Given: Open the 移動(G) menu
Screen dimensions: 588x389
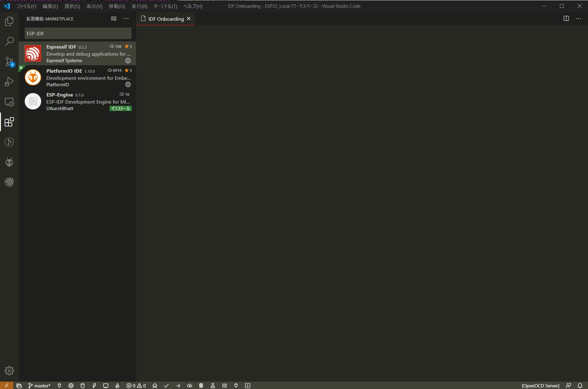Looking at the screenshot, I should coord(117,6).
